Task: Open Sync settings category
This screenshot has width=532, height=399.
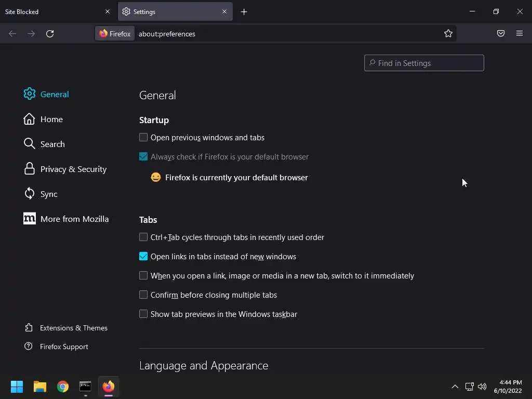Action: (41, 194)
